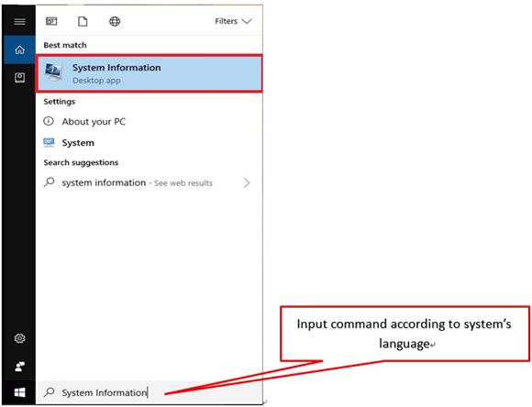Image resolution: width=532 pixels, height=407 pixels.
Task: Click the System Information app icon
Action: point(54,72)
